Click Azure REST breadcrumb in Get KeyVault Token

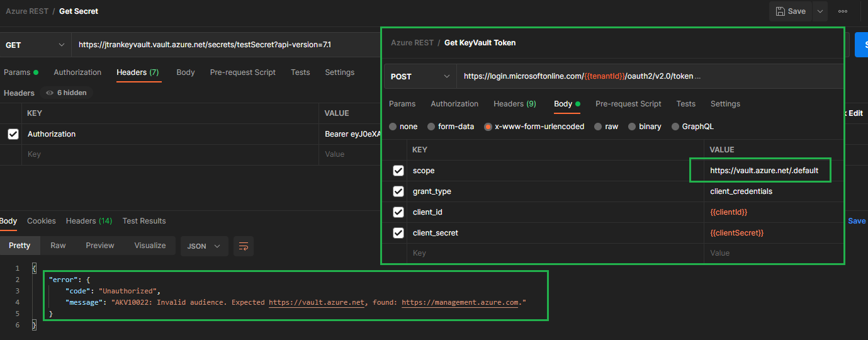[x=412, y=43]
